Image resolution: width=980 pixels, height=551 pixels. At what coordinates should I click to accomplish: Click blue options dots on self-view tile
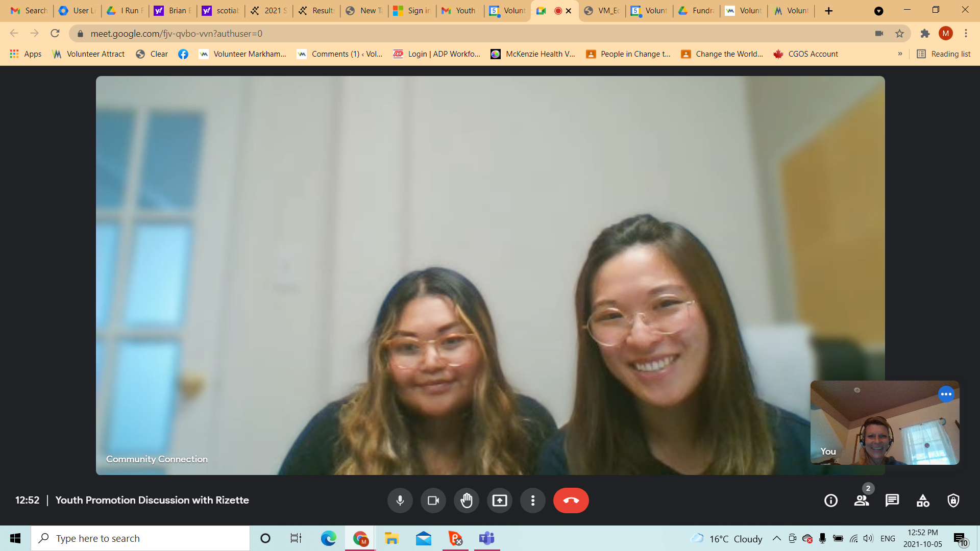tap(946, 394)
